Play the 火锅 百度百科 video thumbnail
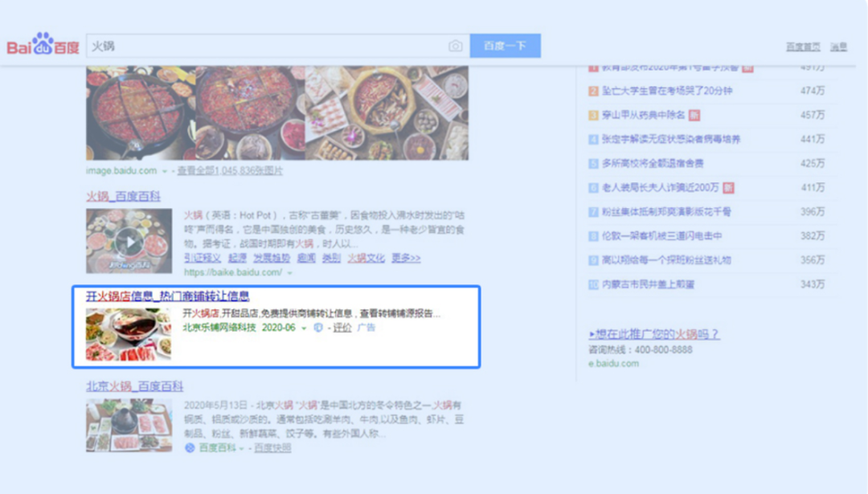This screenshot has width=868, height=494. [x=129, y=241]
